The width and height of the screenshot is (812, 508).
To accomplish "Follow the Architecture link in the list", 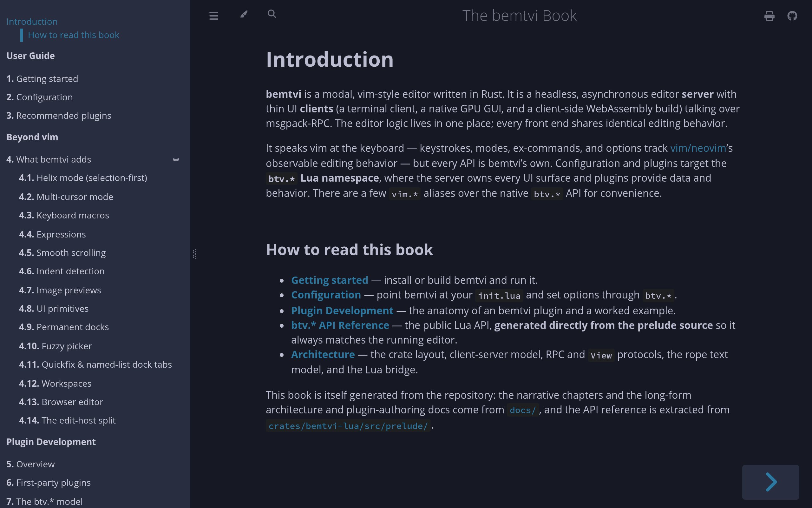I will [x=323, y=354].
